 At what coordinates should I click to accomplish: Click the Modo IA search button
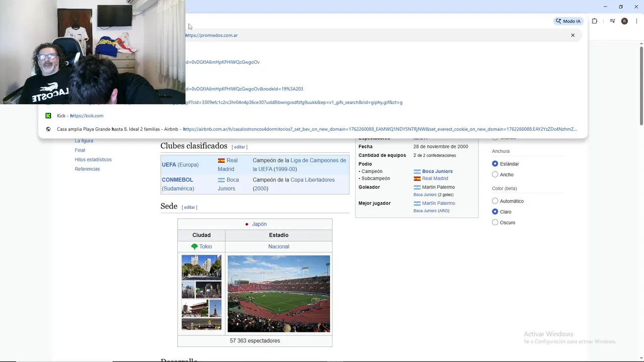[x=568, y=21]
